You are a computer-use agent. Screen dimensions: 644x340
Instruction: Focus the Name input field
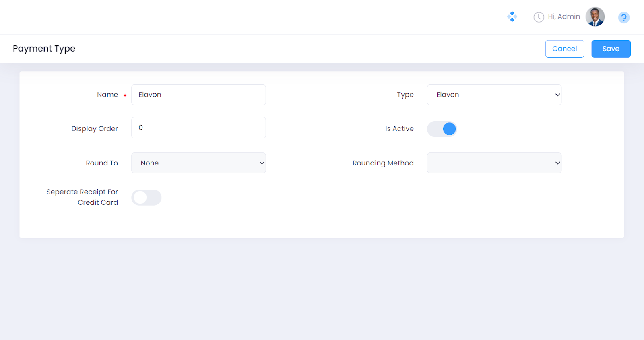pyautogui.click(x=198, y=95)
